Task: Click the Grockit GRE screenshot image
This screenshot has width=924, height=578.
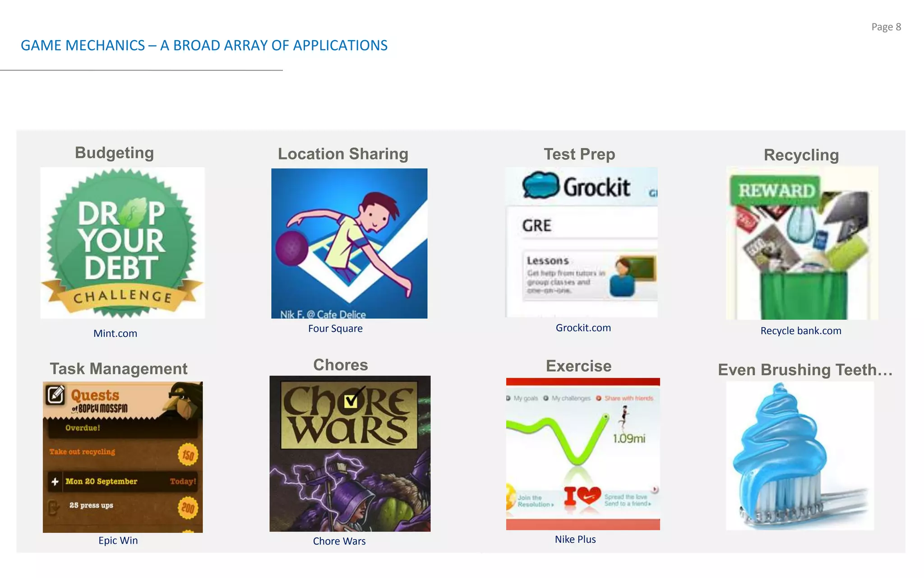Action: click(x=581, y=242)
